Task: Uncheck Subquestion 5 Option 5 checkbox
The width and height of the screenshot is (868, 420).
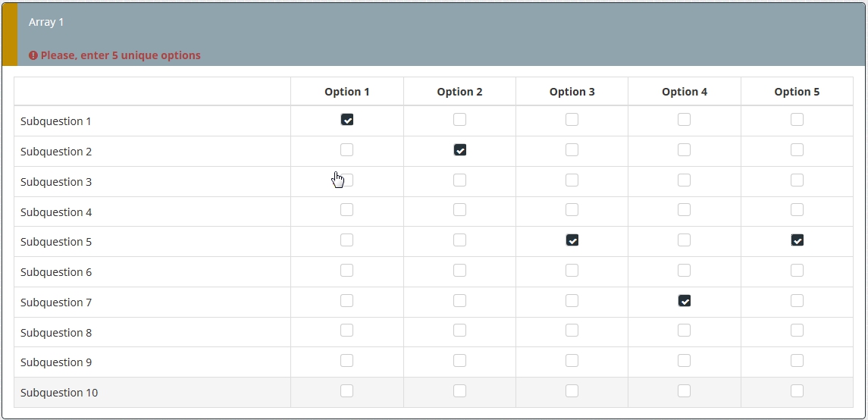Action: pyautogui.click(x=797, y=240)
